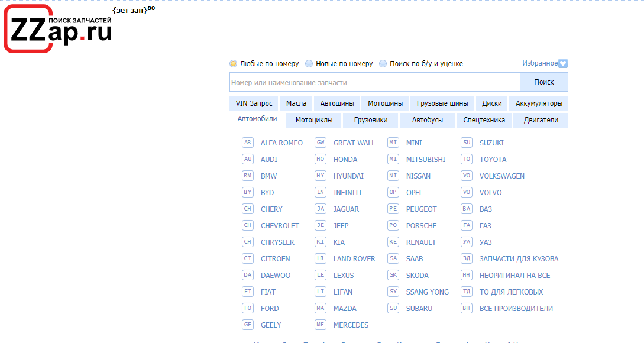This screenshot has width=644, height=343.
Task: Open the УАЗ brand link
Action: click(x=486, y=242)
